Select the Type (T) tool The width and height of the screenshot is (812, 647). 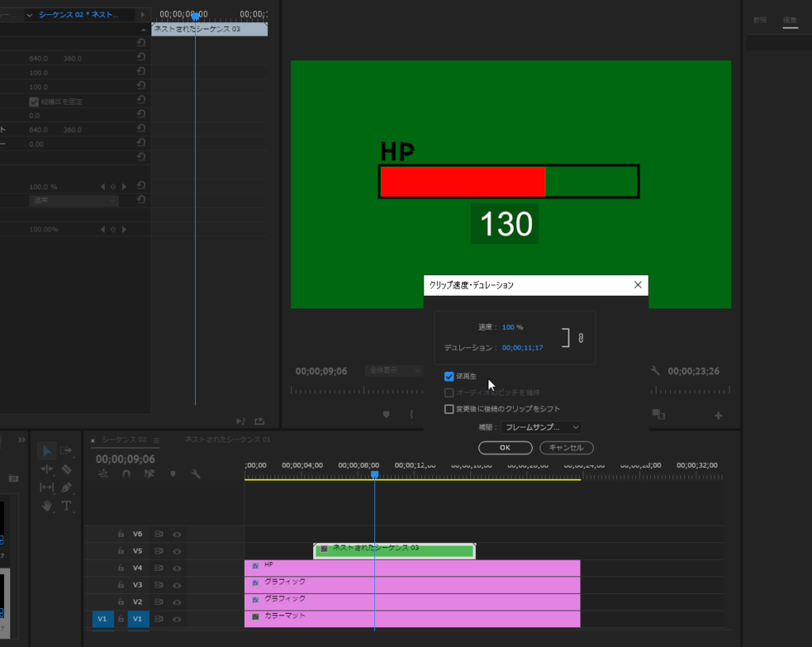[x=67, y=506]
